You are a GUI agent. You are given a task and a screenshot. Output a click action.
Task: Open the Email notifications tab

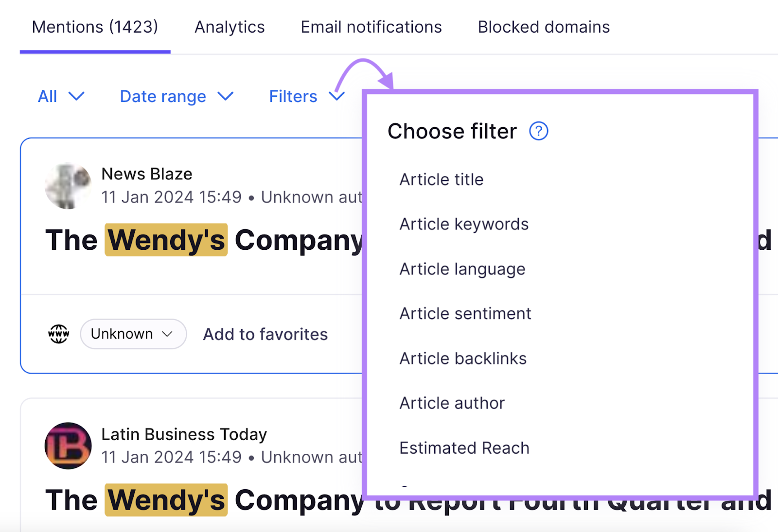coord(371,27)
